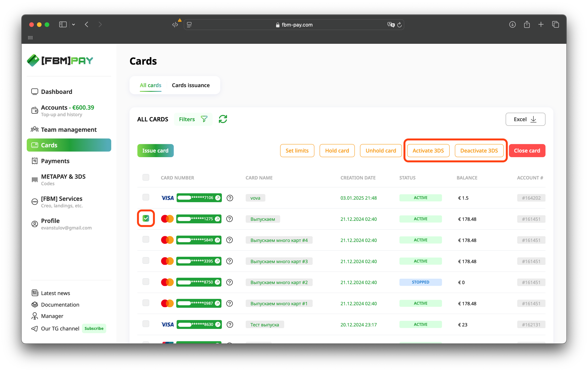Click the help icon next to card 7106

click(230, 198)
